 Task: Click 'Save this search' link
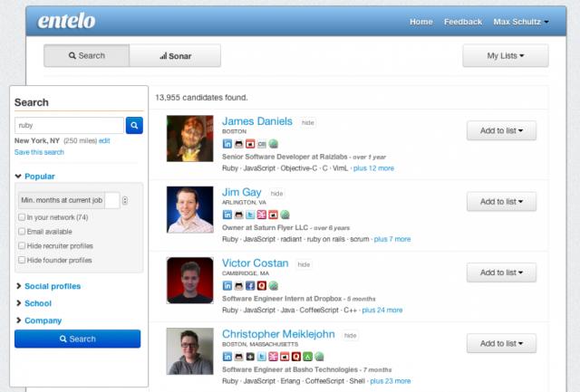click(x=39, y=152)
